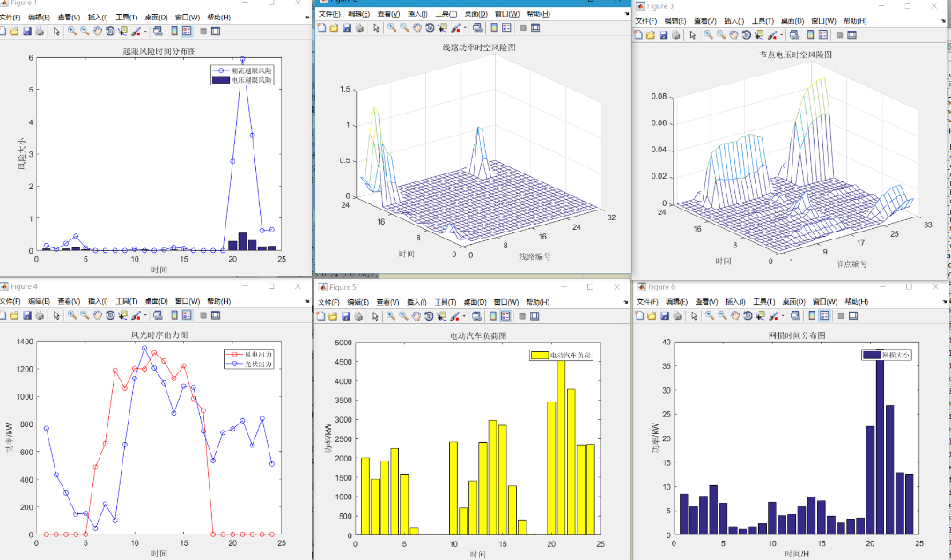Open brush color dropdown arrow in Figure 6
Viewport: 951px width, 560px height.
tap(783, 316)
